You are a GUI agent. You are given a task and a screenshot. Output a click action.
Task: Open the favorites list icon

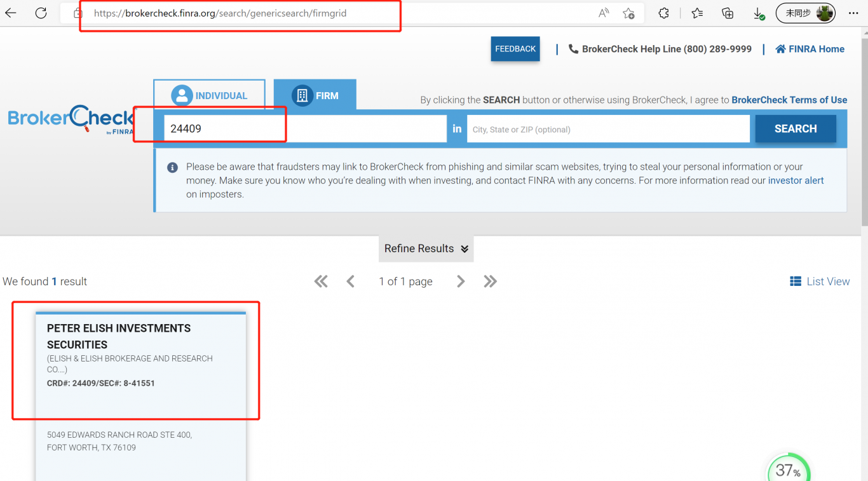click(x=698, y=13)
